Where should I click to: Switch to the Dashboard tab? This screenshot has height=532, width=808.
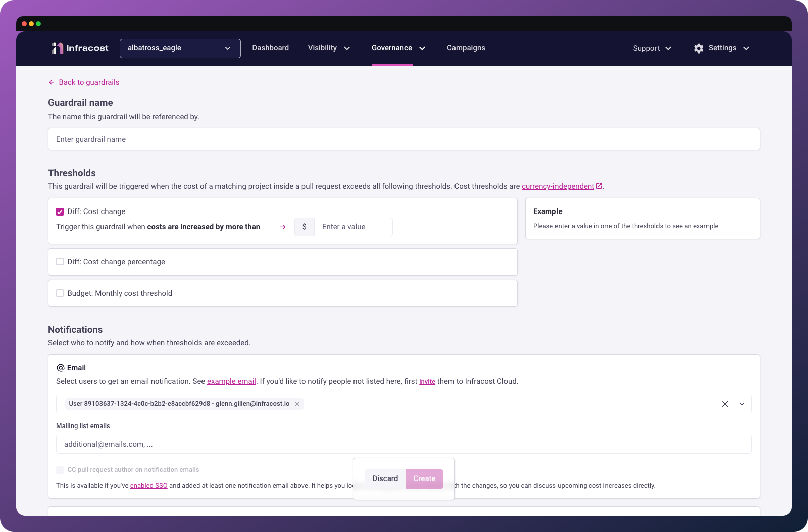(x=270, y=48)
